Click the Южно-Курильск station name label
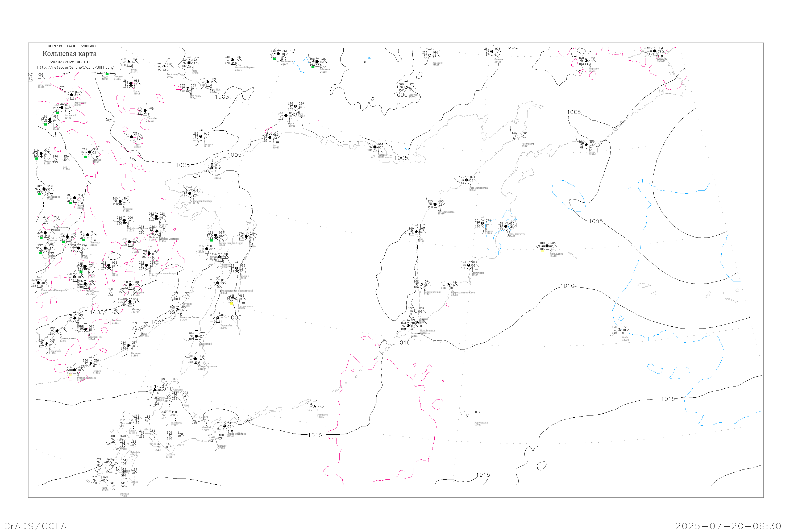This screenshot has width=798, height=532. (236, 434)
